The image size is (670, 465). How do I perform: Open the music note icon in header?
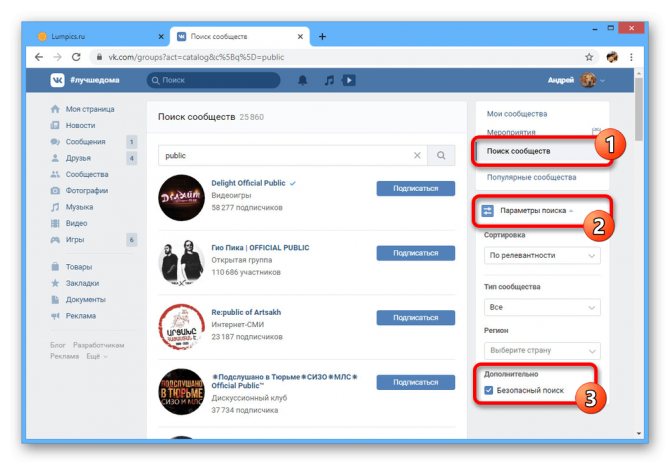(x=329, y=80)
